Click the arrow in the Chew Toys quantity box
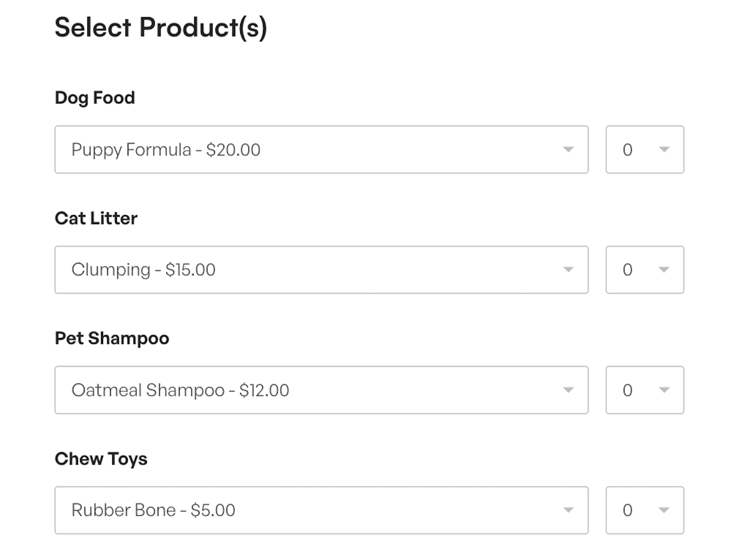Viewport: 739px width, 560px height. [x=664, y=510]
